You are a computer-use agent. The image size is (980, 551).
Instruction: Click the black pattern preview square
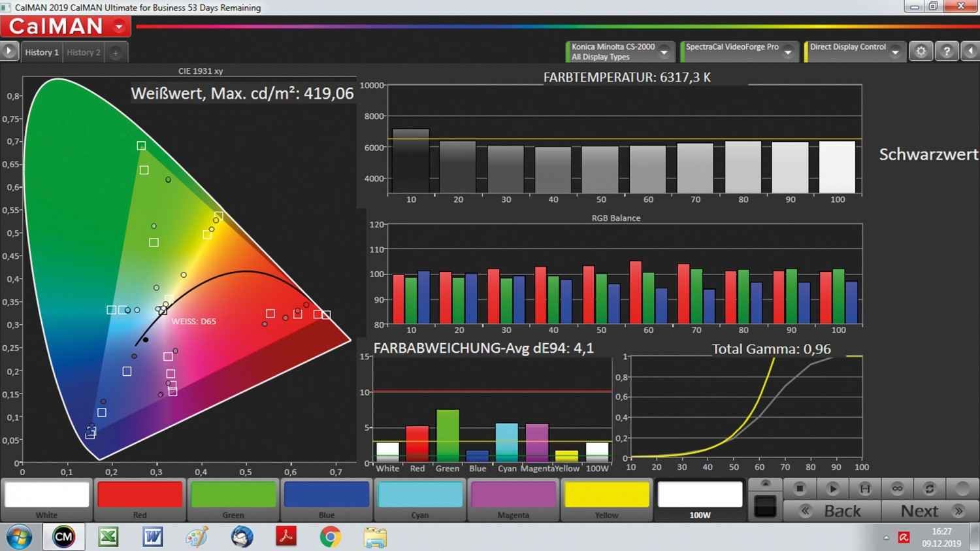(765, 506)
